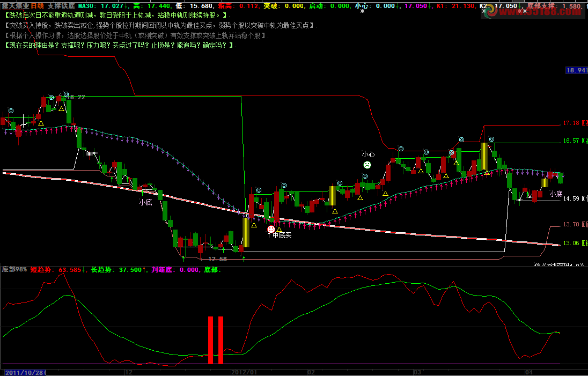Click the 支撑铁底 indicator name

click(61, 6)
